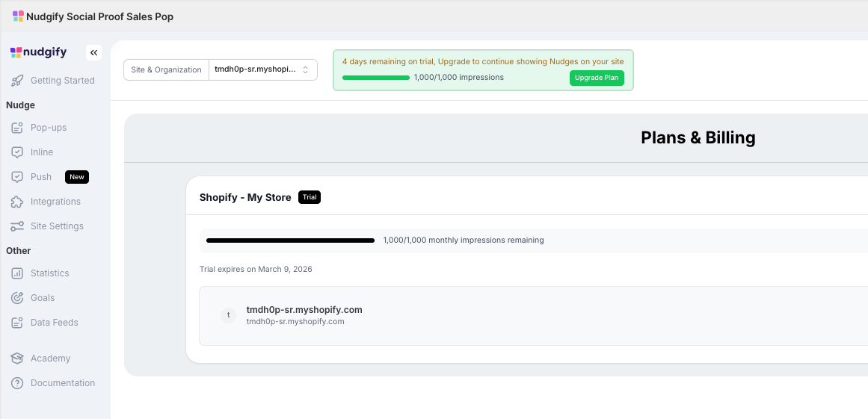Click the black monthly impressions progress bar
The image size is (868, 419).
[x=291, y=240]
